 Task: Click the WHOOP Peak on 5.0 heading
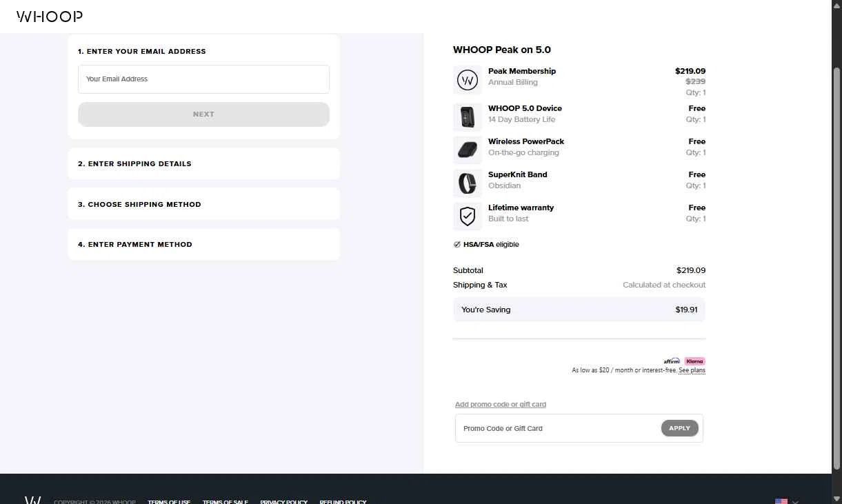coord(502,50)
